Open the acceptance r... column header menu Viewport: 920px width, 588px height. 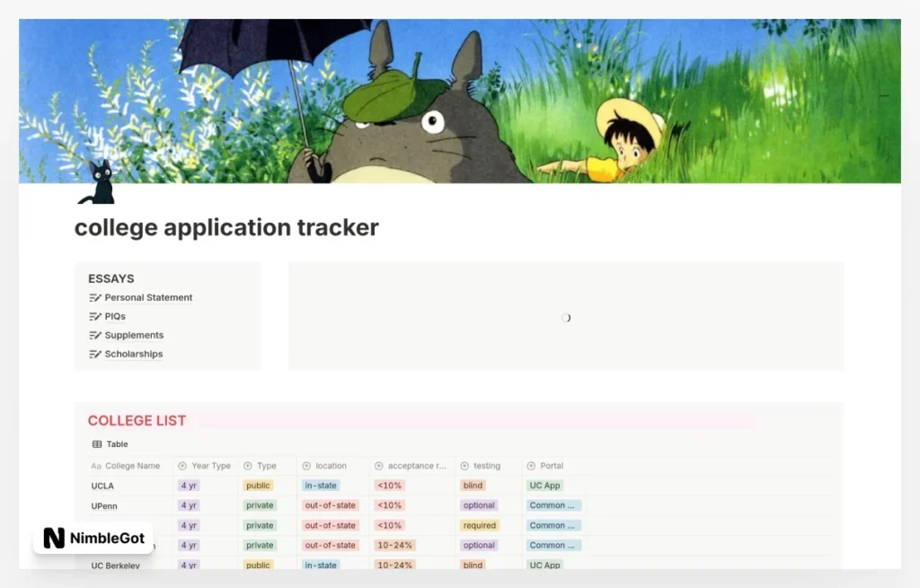pos(411,466)
